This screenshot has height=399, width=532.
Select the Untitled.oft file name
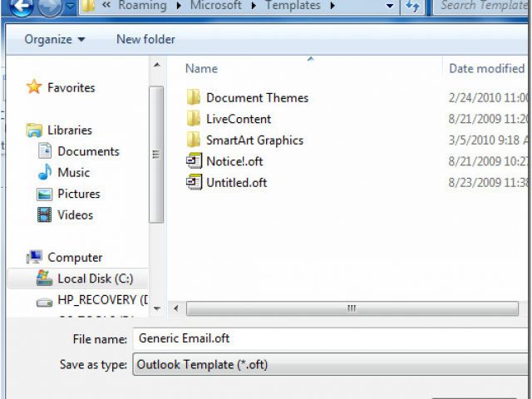point(236,183)
